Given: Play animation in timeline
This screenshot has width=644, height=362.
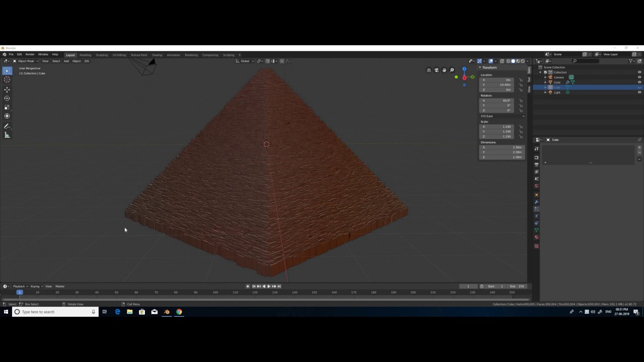Looking at the screenshot, I should (x=269, y=287).
